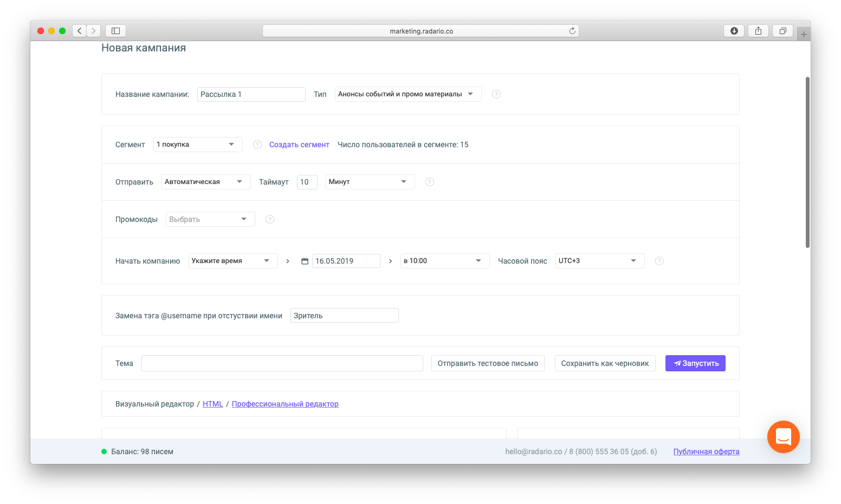
Task: Open the 'Укажите время' start dropdown
Action: pos(233,261)
